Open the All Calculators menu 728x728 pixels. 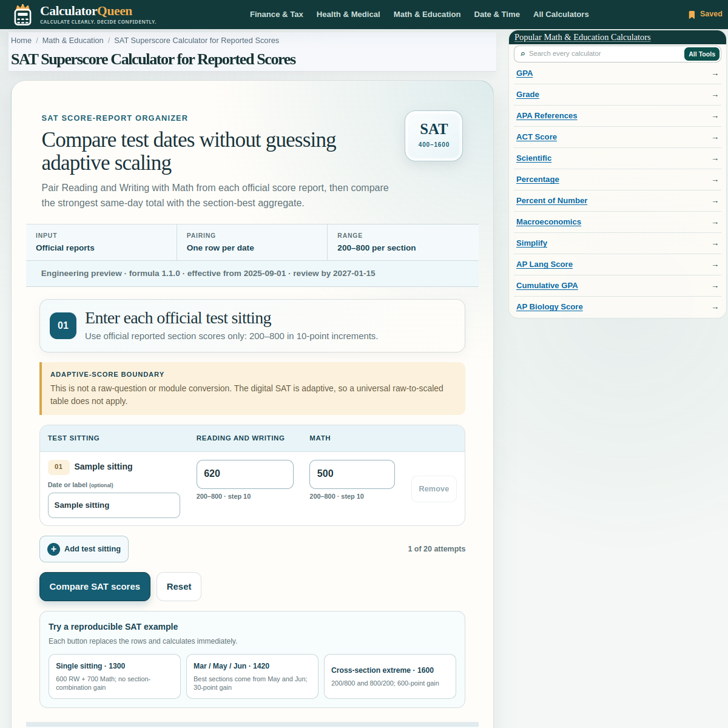point(561,15)
